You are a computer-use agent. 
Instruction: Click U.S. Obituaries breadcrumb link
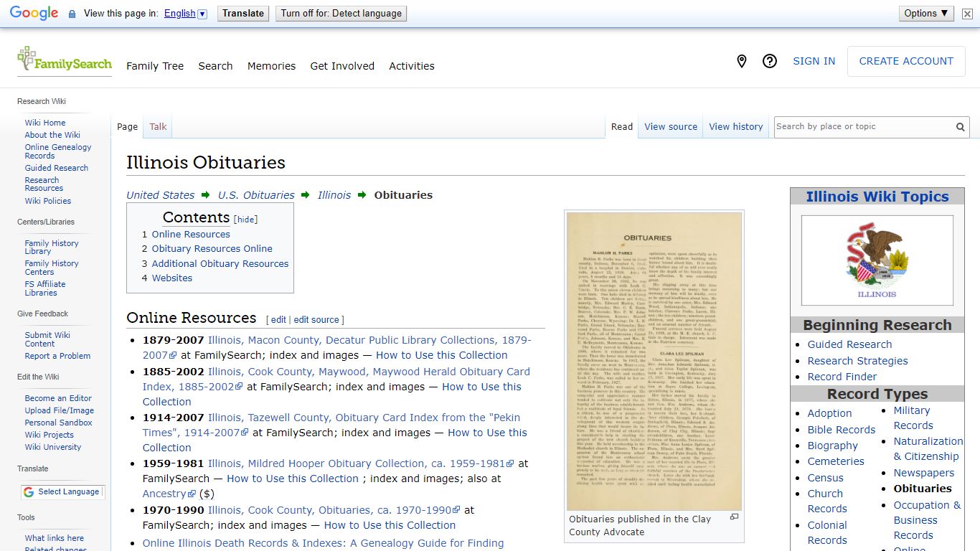(256, 195)
